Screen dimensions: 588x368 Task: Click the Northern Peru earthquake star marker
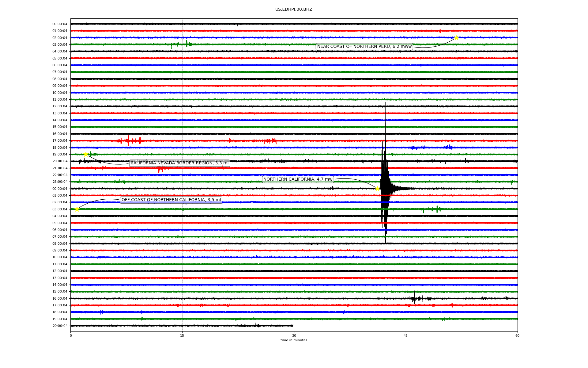(x=456, y=38)
